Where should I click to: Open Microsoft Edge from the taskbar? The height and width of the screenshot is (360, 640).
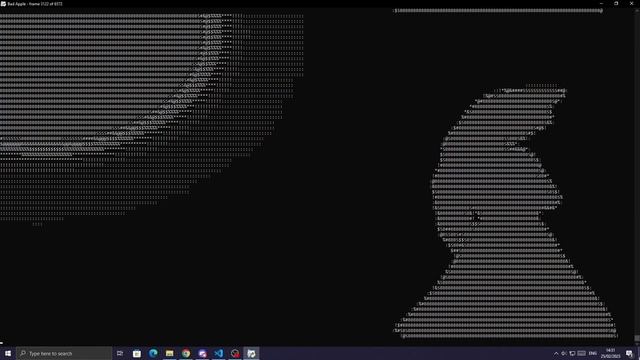pos(153,353)
